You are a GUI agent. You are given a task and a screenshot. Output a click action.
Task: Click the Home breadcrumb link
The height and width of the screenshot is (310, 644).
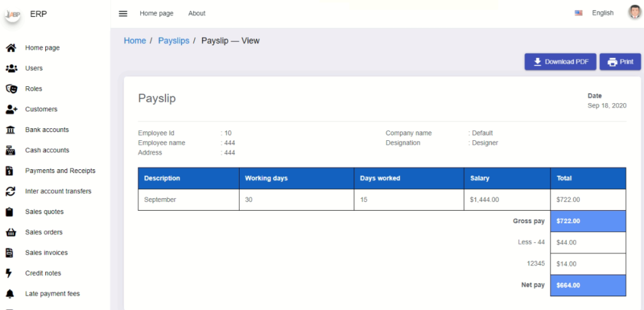(135, 41)
